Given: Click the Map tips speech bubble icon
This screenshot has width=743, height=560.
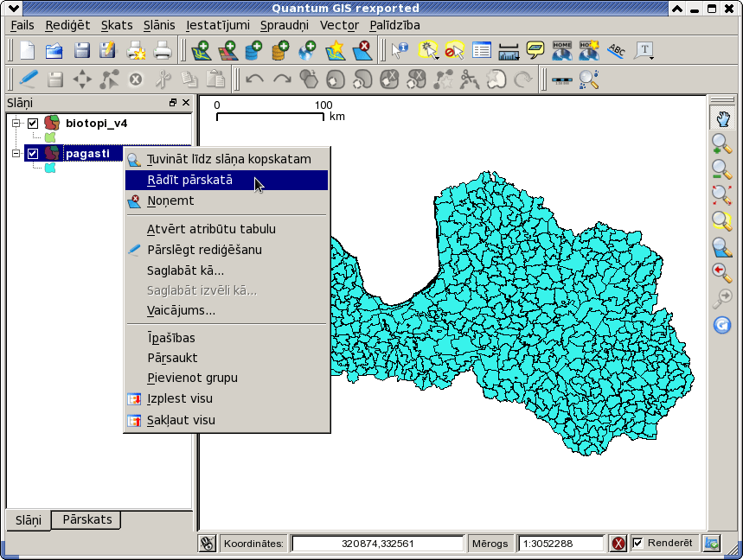Looking at the screenshot, I should [x=535, y=50].
